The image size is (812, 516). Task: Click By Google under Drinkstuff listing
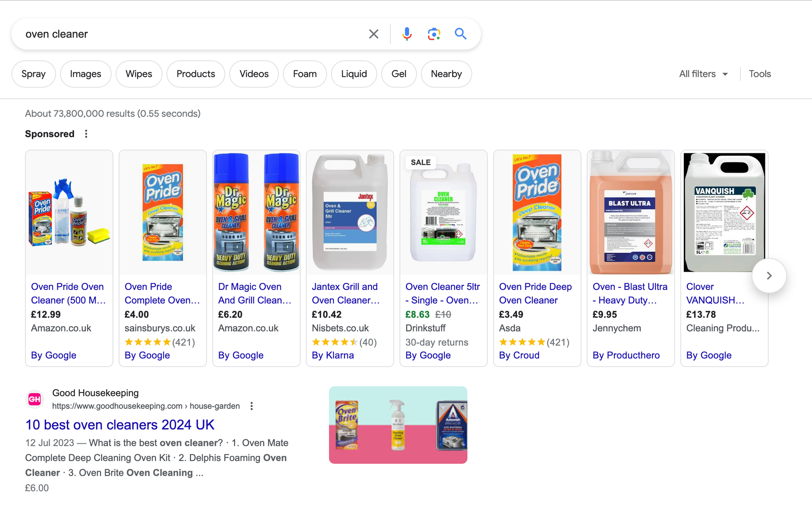428,355
